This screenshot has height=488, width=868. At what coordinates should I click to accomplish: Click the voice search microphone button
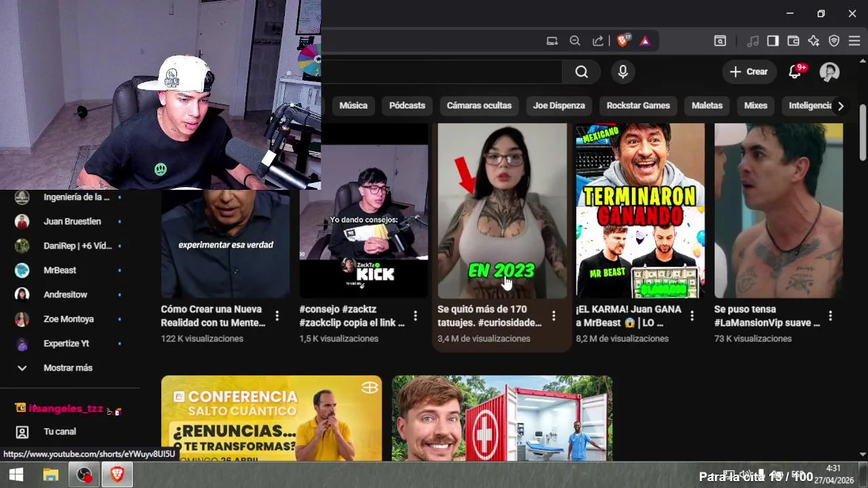tap(623, 72)
